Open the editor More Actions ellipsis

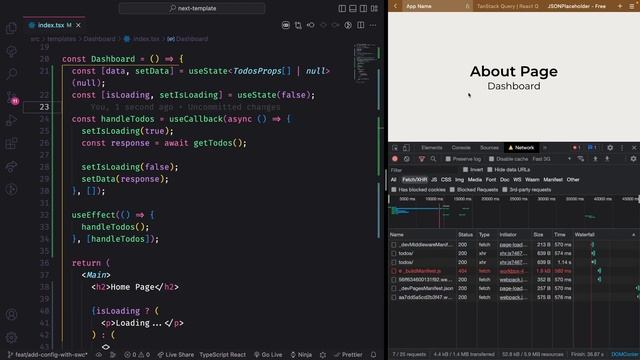pyautogui.click(x=373, y=25)
